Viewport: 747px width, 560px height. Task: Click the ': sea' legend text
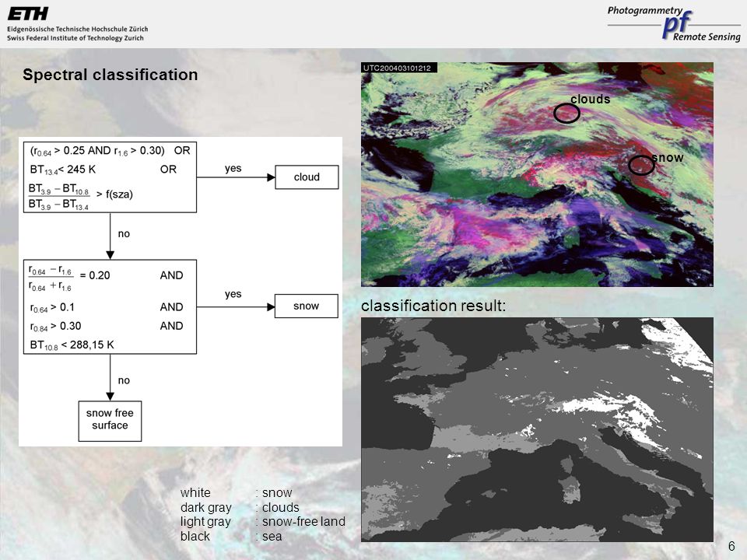click(x=268, y=537)
